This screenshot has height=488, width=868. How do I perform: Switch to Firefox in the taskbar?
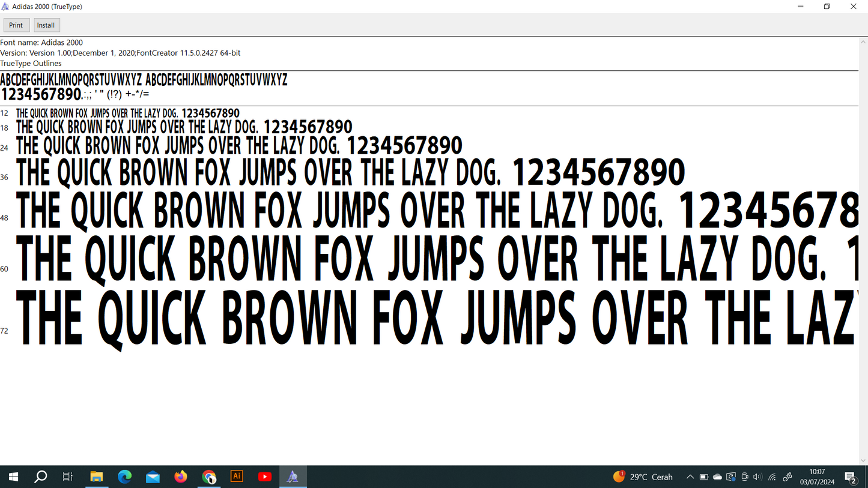(181, 477)
